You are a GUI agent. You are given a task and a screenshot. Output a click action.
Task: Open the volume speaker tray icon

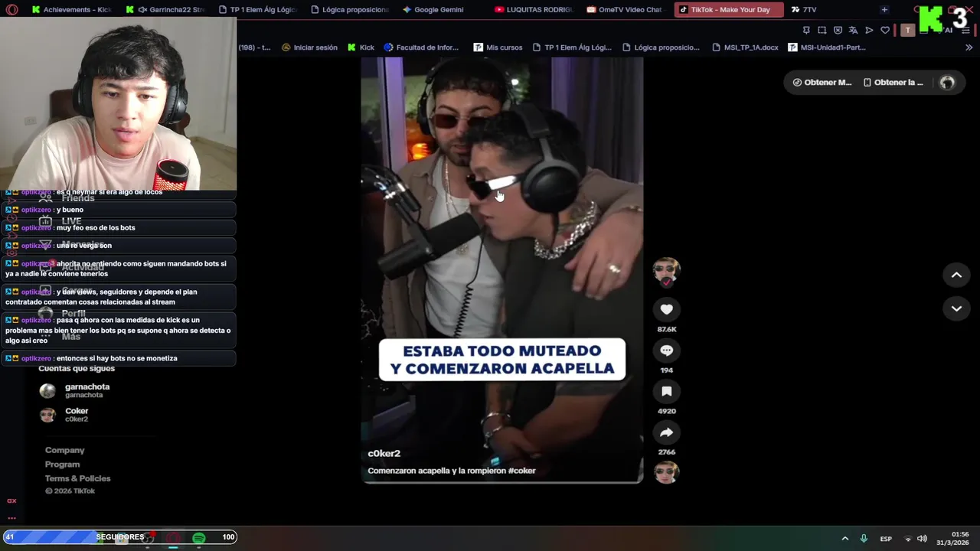pyautogui.click(x=923, y=539)
